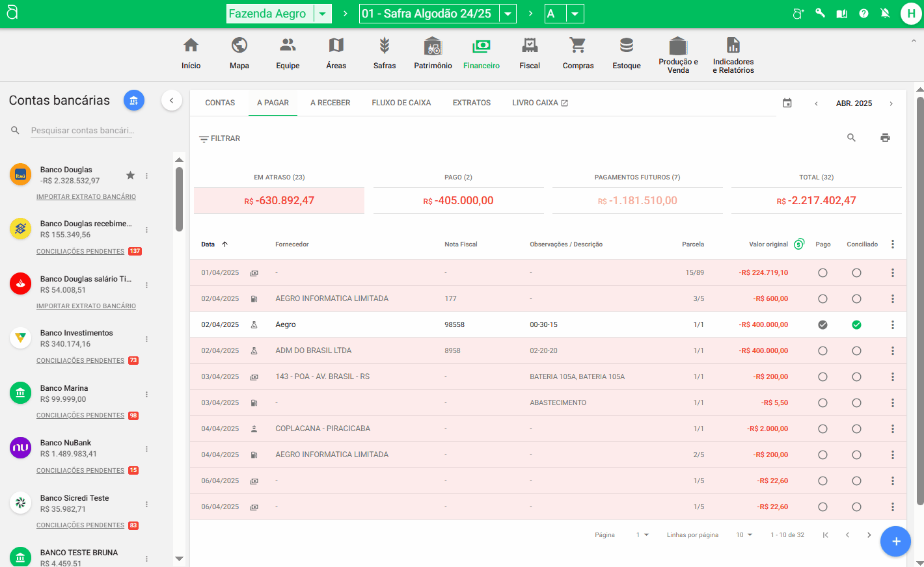This screenshot has height=567, width=924.
Task: Click the print icon
Action: coord(885,138)
